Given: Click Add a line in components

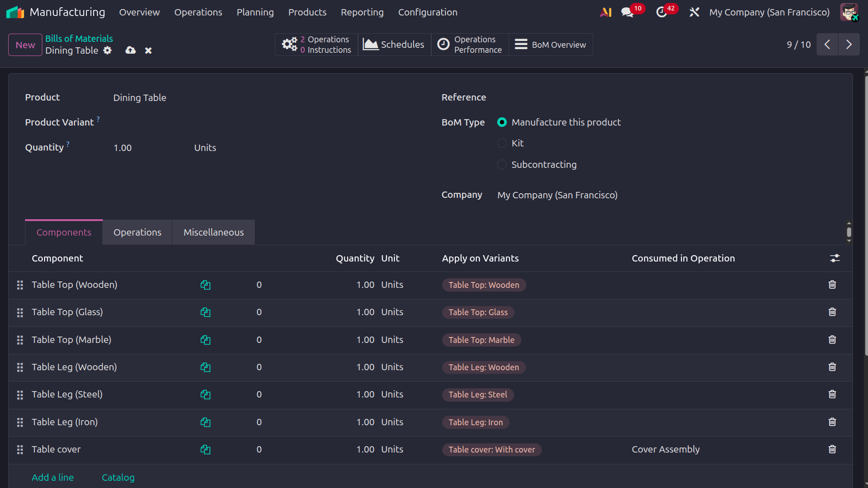Looking at the screenshot, I should pyautogui.click(x=53, y=478).
